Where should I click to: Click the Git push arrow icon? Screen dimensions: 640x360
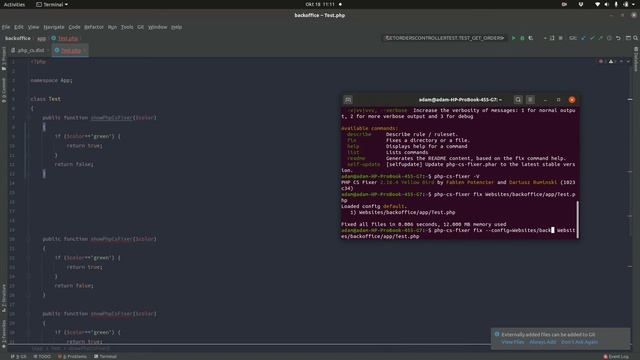pyautogui.click(x=600, y=38)
